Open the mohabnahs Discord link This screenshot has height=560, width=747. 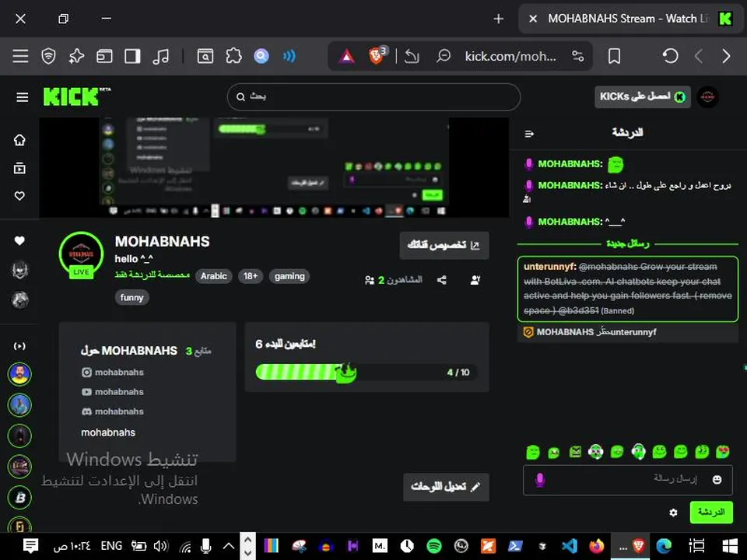pyautogui.click(x=113, y=411)
